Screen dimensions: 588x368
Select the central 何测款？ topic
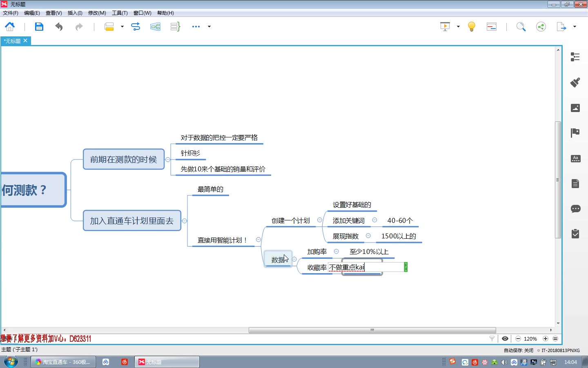33,190
